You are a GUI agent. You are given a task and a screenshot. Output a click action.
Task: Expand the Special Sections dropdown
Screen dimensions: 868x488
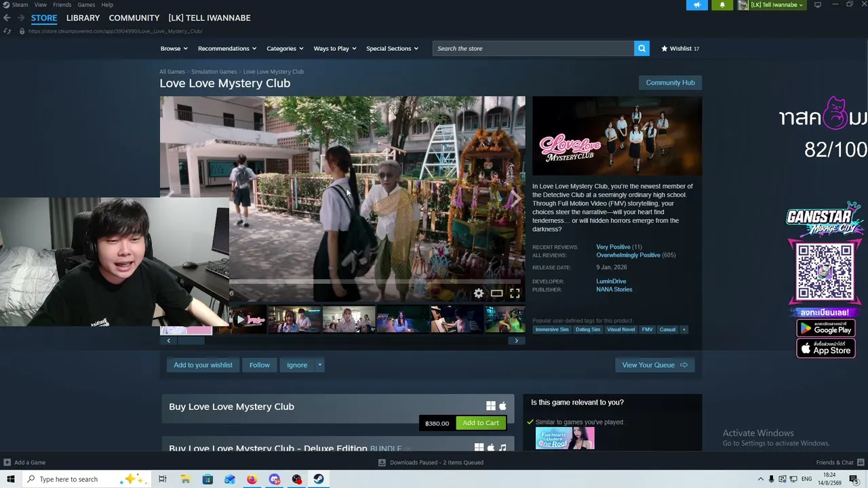click(x=392, y=48)
